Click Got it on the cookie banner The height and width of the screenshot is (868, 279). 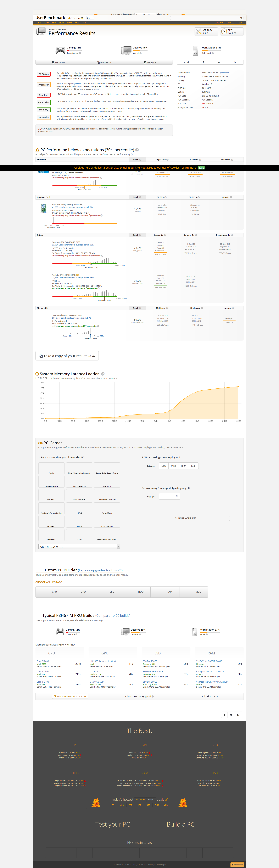201,168
